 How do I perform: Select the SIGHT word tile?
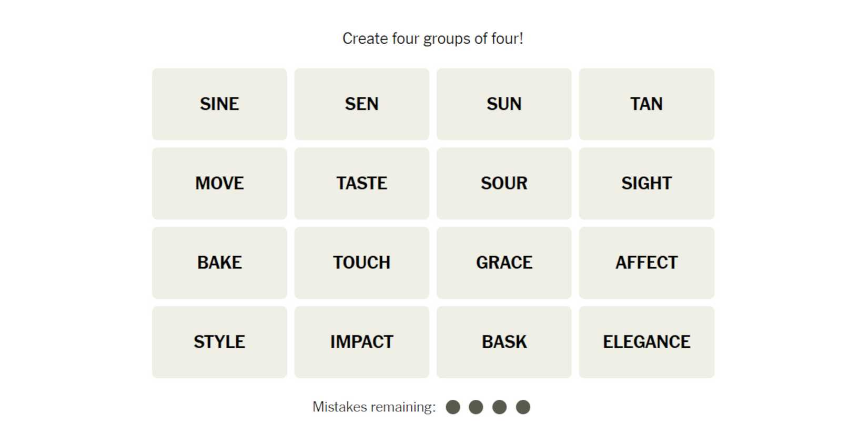(x=646, y=184)
